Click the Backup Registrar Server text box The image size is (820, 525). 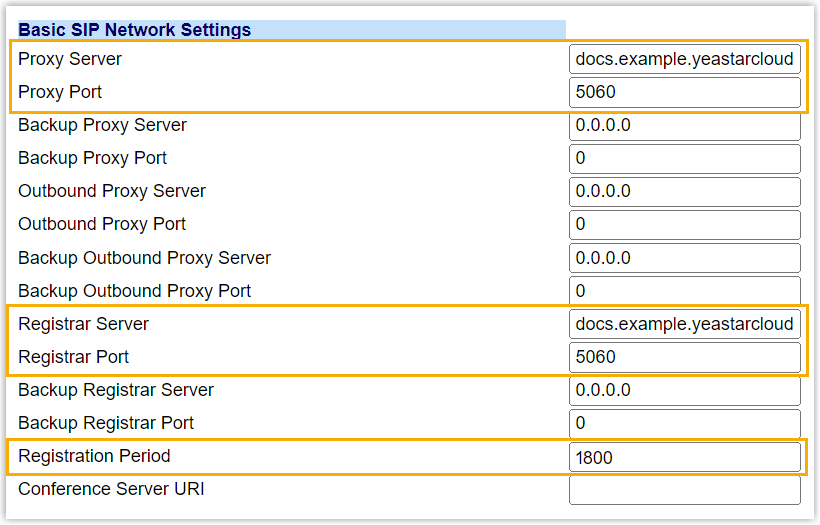click(685, 390)
